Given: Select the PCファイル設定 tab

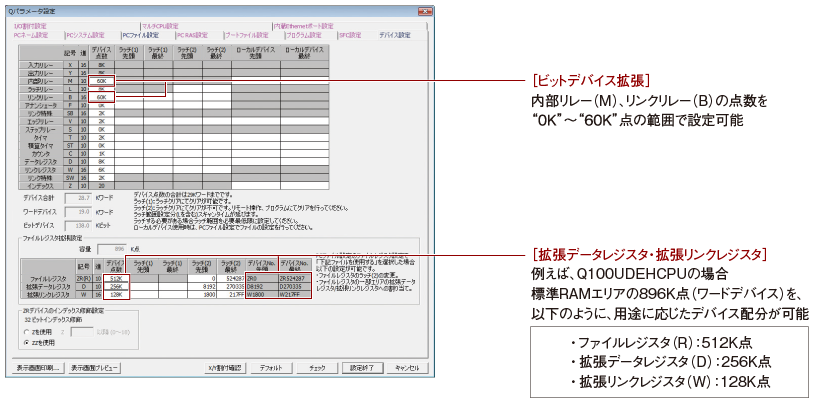Looking at the screenshot, I should pyautogui.click(x=139, y=35).
